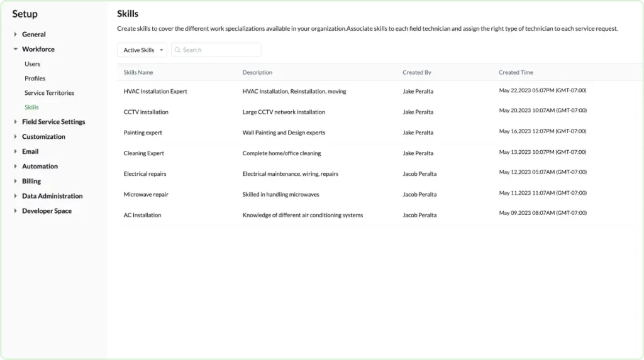Expand the Developer Space section
This screenshot has height=360, width=644.
click(16, 211)
